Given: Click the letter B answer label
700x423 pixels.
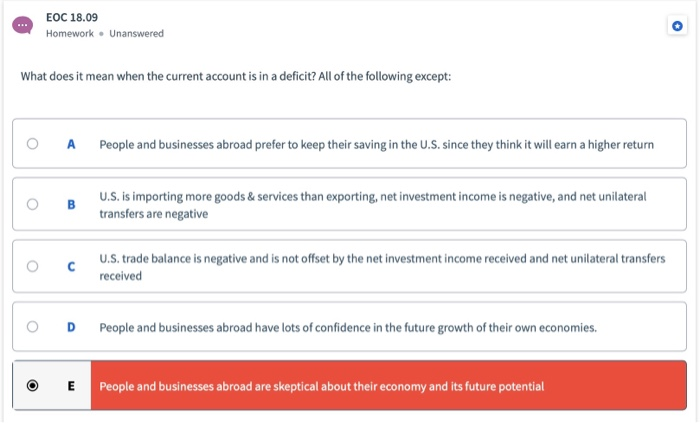Looking at the screenshot, I should pos(71,204).
